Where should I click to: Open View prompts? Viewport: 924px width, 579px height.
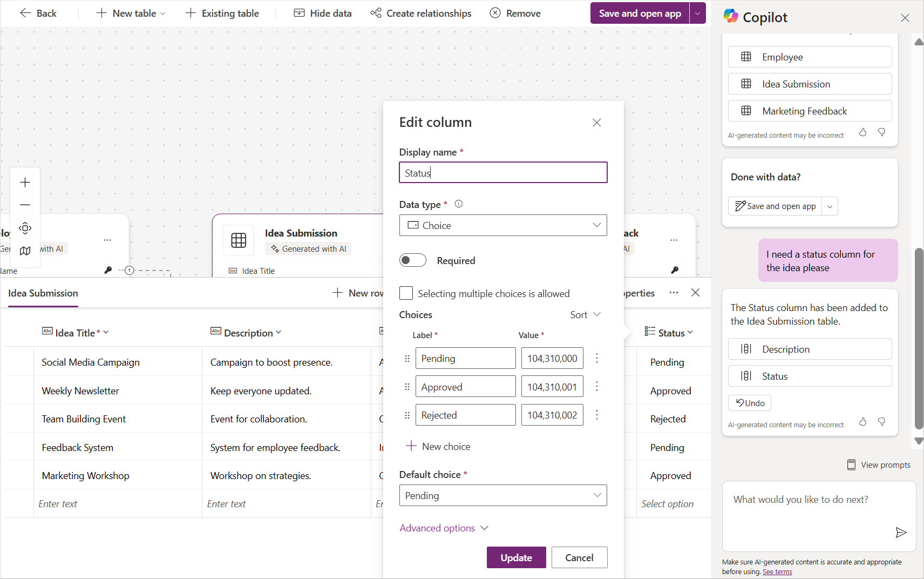879,464
